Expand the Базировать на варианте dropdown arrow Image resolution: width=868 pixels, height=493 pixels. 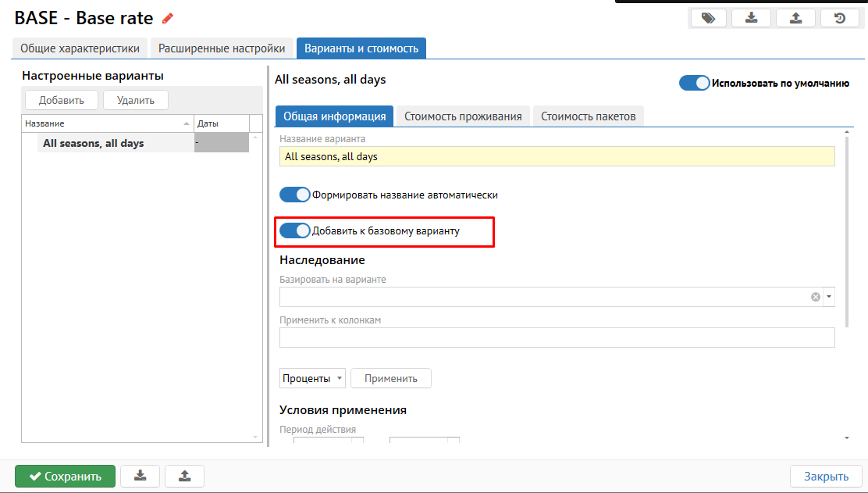coord(828,297)
